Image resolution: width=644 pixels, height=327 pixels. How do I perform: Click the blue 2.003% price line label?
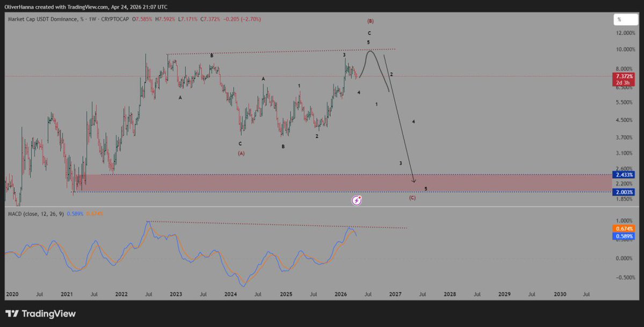click(624, 192)
